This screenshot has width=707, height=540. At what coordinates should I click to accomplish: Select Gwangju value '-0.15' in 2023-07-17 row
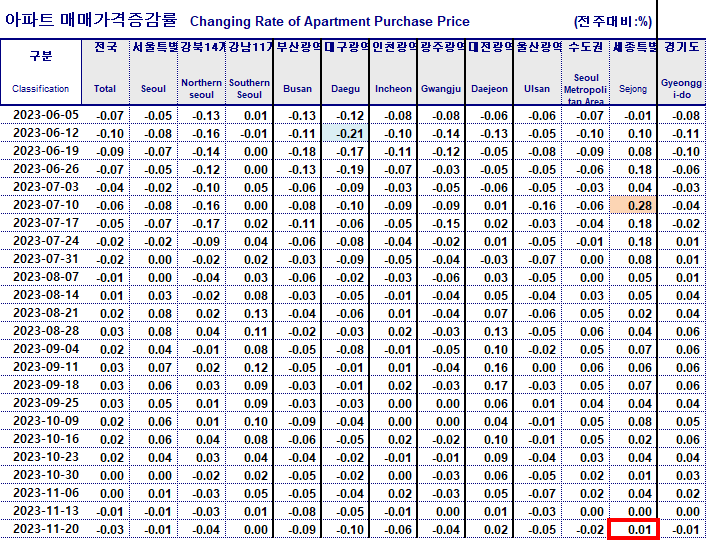445,224
